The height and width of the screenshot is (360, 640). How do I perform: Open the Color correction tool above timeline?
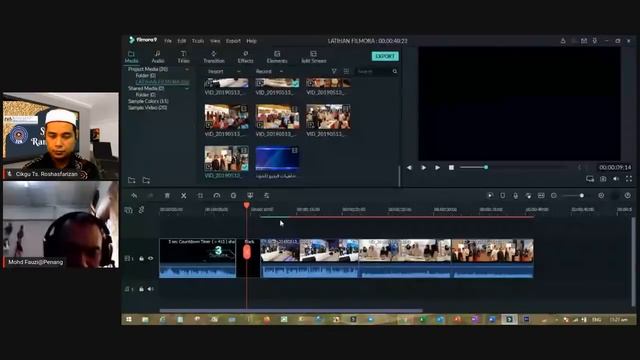(233, 196)
